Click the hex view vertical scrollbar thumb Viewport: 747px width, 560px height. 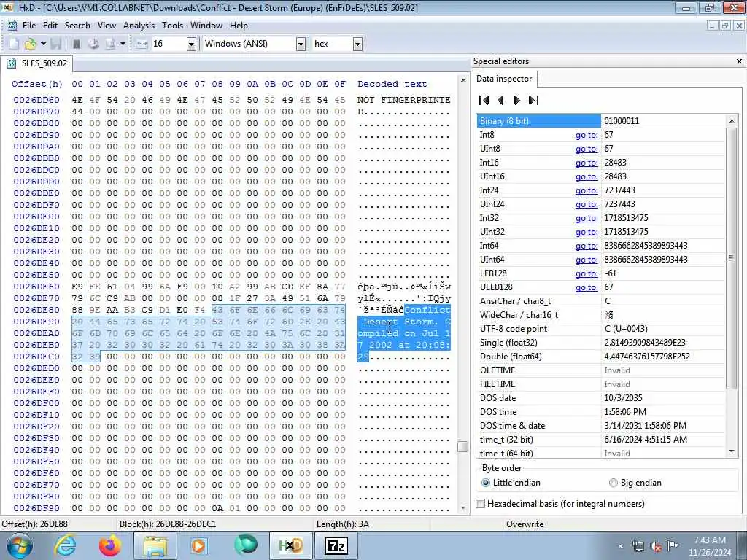click(462, 446)
